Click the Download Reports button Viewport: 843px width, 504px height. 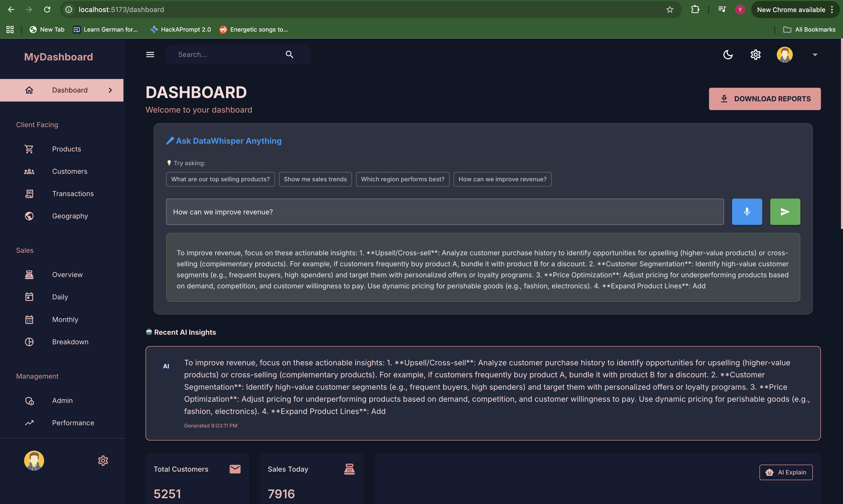tap(764, 99)
